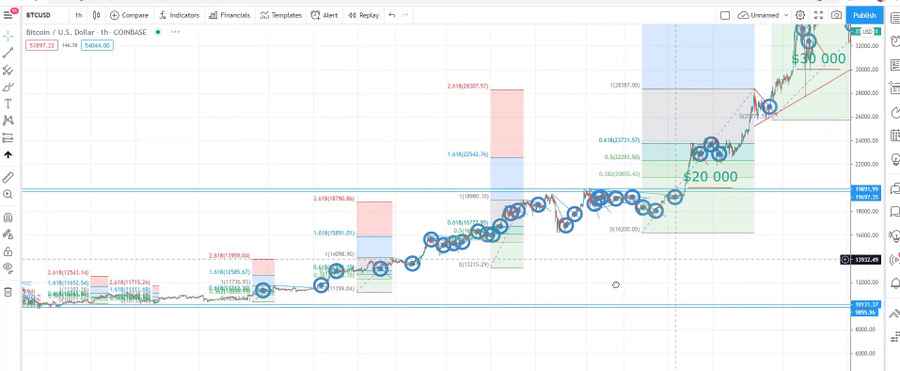The width and height of the screenshot is (900, 371).
Task: Click the red 53897.22 sell price box
Action: pyautogui.click(x=41, y=45)
